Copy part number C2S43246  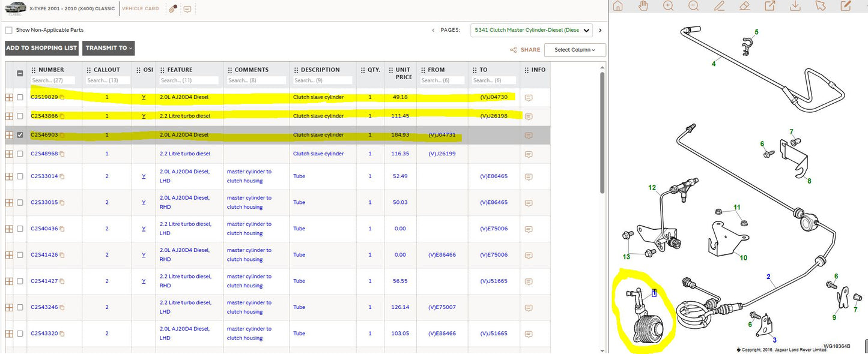62,308
